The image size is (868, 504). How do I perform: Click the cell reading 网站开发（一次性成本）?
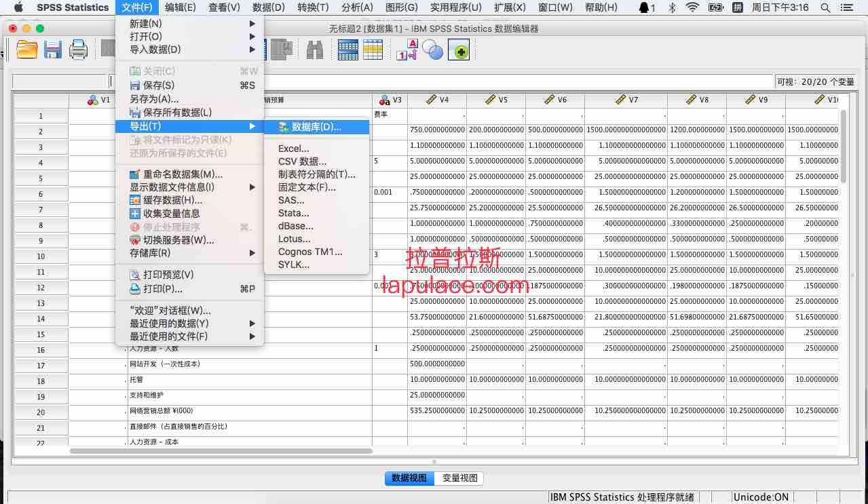[x=249, y=364]
